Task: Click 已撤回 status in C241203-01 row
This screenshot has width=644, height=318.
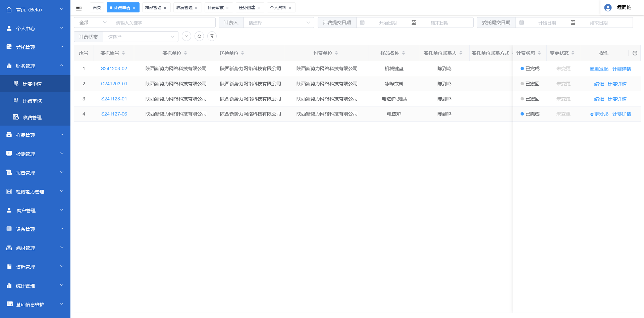Action: coord(530,84)
